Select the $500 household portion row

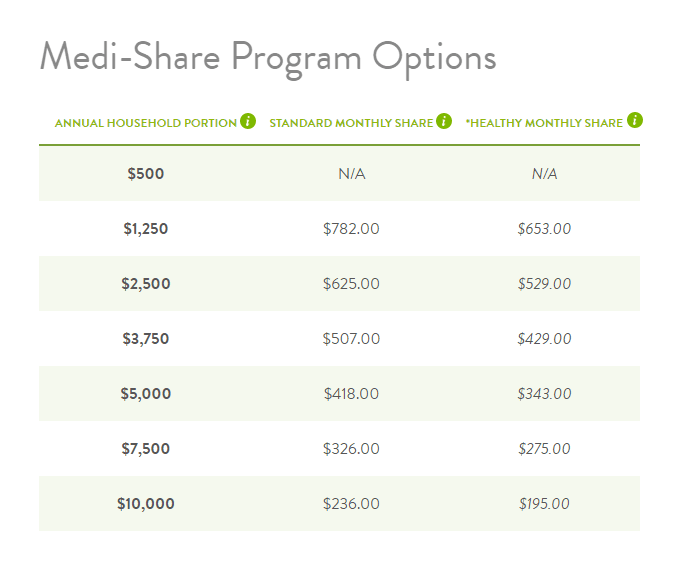[x=340, y=174]
